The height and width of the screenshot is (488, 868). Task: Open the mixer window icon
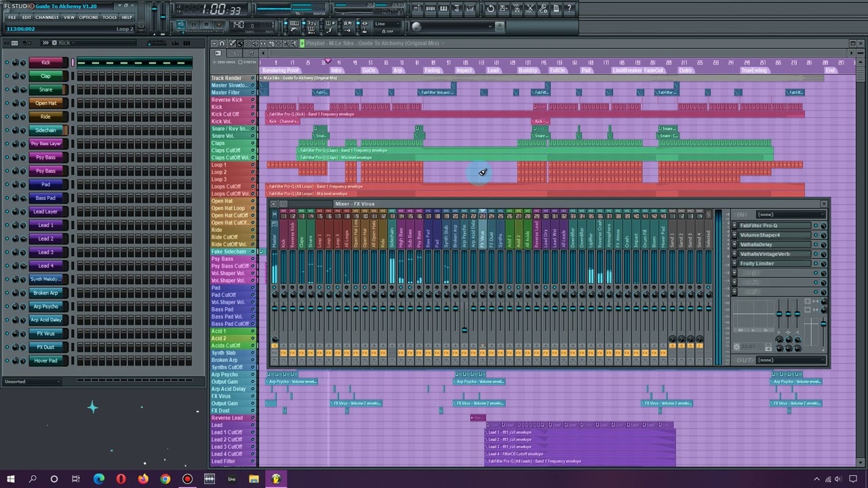click(x=469, y=9)
